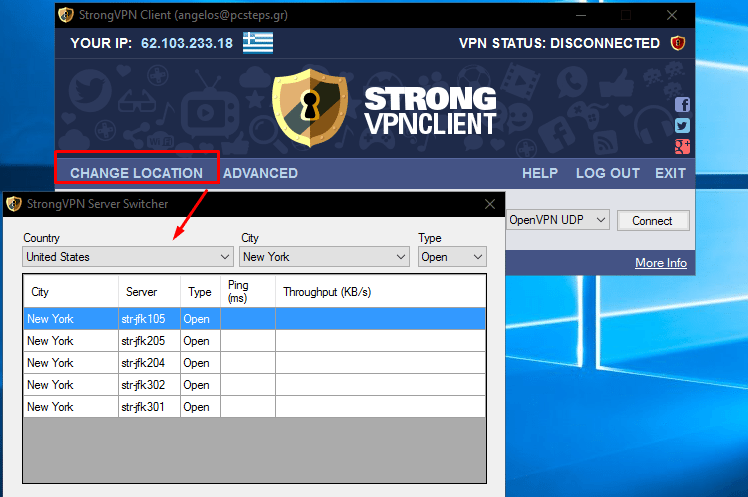Click the Connect button
Viewport: 748px width, 497px height.
[653, 221]
